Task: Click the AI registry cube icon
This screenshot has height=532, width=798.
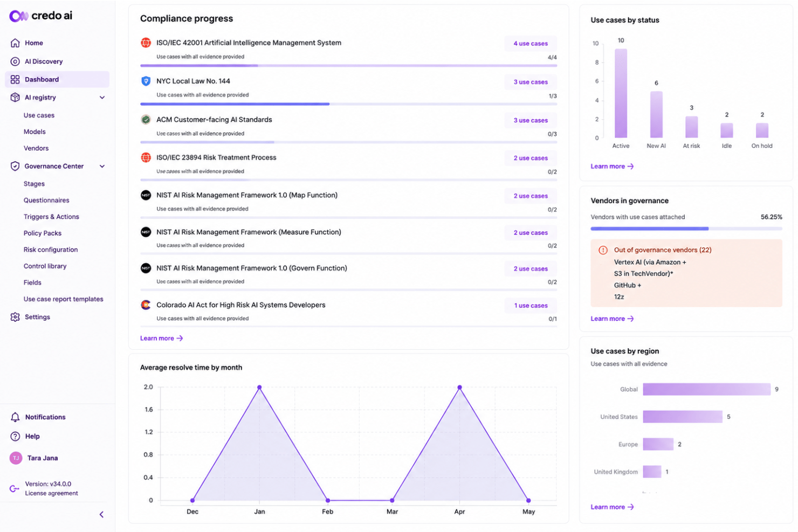Action: (15, 98)
